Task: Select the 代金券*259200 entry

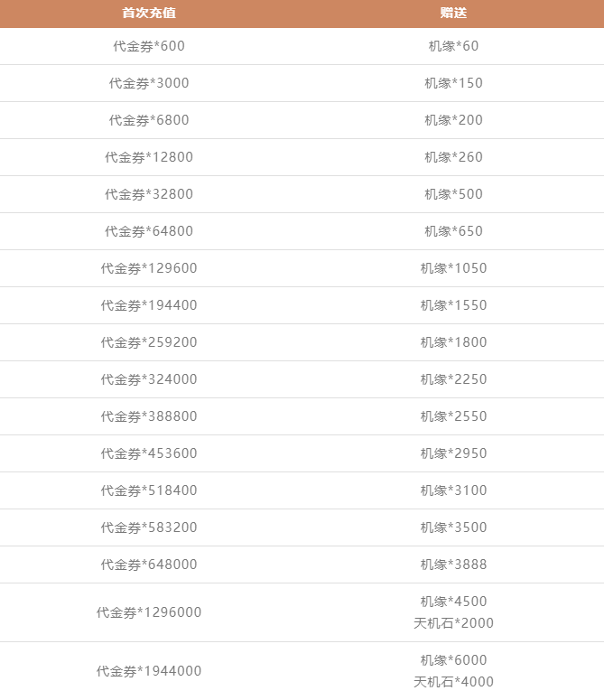Action: point(149,342)
